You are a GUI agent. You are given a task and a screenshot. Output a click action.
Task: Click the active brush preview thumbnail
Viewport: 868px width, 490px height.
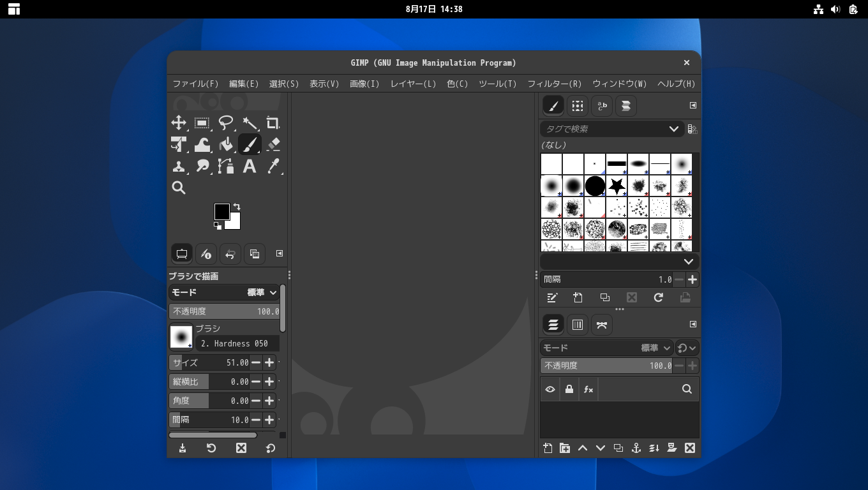(181, 336)
